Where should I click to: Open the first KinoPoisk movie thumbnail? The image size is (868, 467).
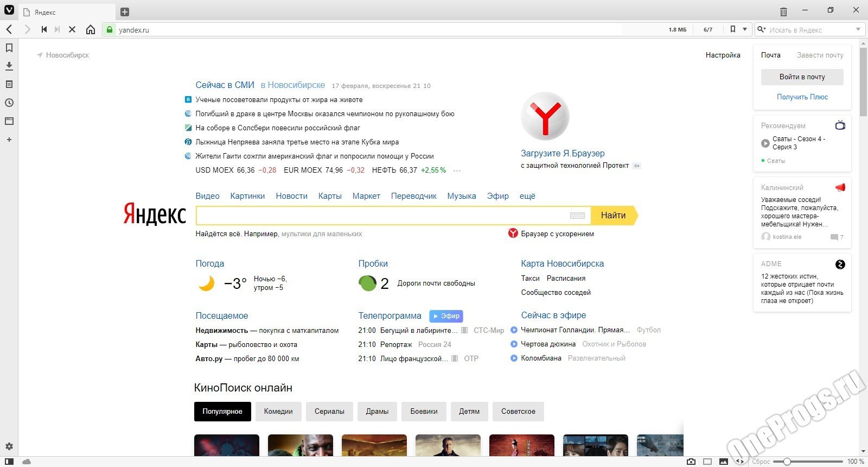click(x=227, y=445)
